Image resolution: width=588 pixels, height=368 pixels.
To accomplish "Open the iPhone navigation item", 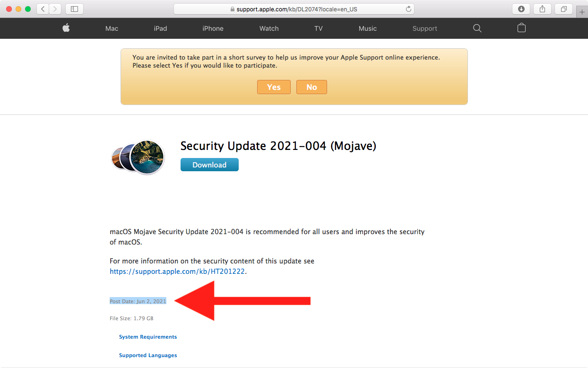I will point(213,28).
